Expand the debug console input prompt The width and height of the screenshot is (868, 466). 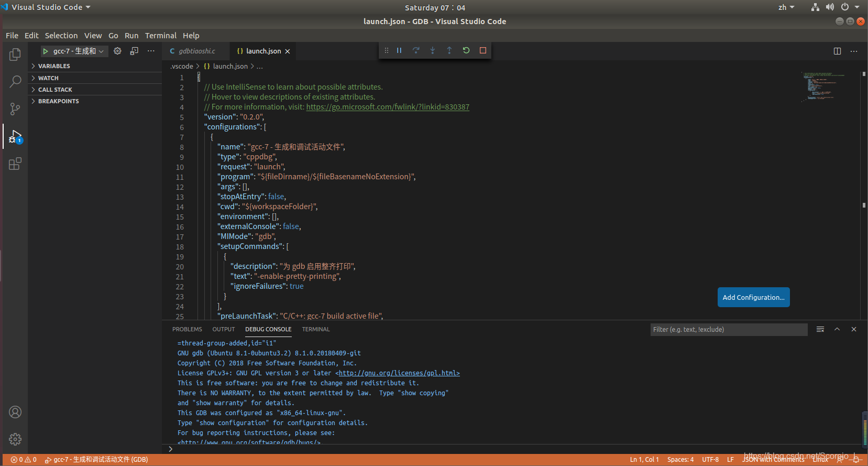click(170, 449)
